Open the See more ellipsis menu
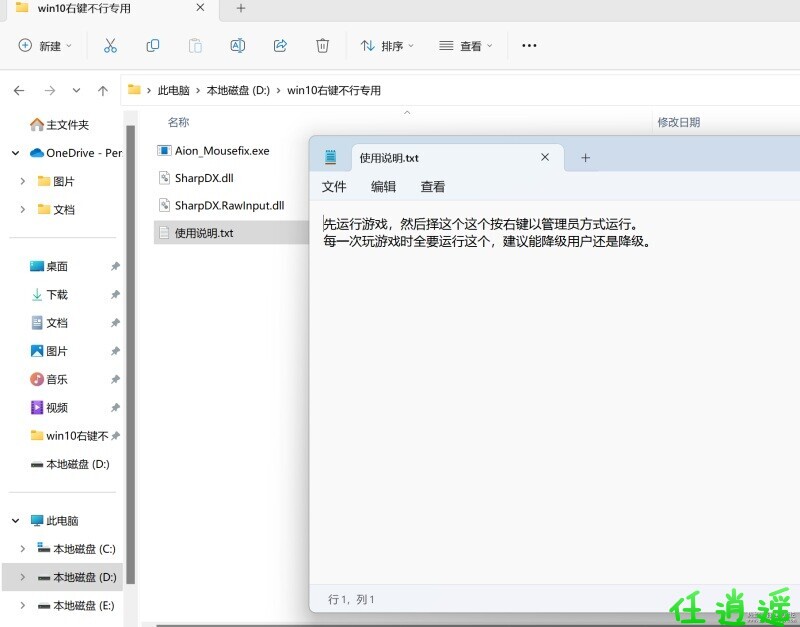Image resolution: width=800 pixels, height=627 pixels. pyautogui.click(x=529, y=46)
